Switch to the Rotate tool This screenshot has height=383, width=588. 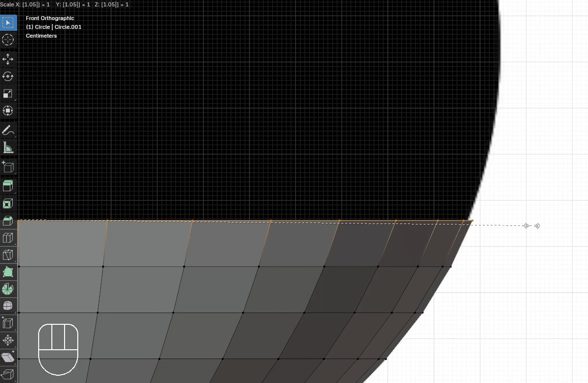8,76
